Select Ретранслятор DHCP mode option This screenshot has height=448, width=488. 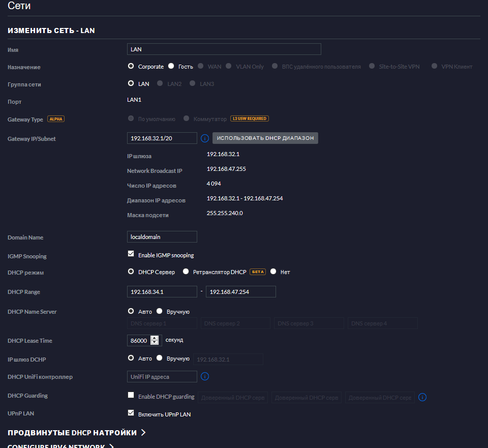click(x=186, y=272)
